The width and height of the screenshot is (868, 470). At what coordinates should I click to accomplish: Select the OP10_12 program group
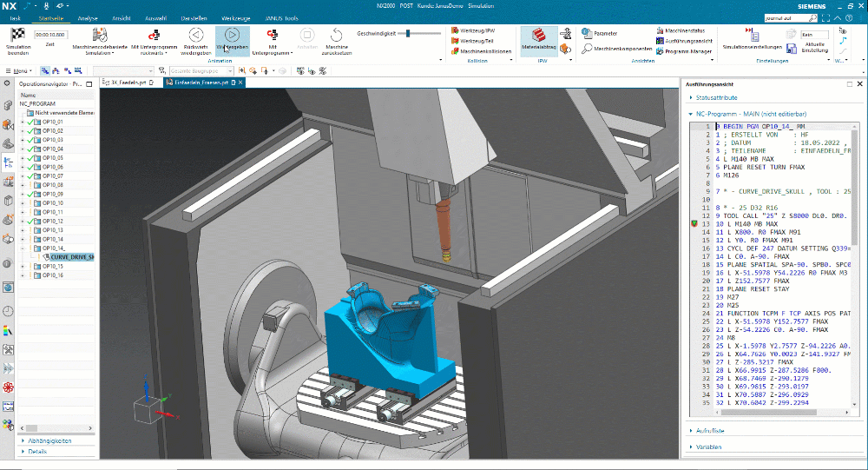(53, 222)
